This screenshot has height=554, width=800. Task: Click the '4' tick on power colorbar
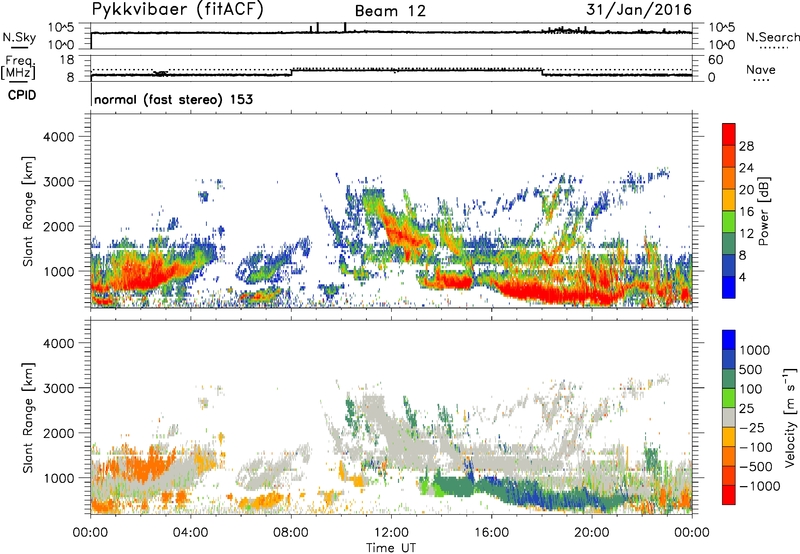(743, 277)
